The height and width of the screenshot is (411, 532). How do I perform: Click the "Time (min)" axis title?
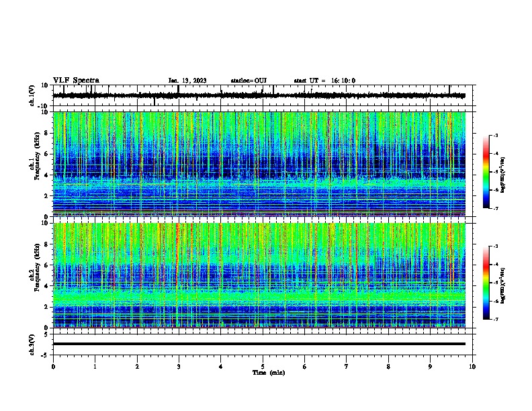(269, 373)
